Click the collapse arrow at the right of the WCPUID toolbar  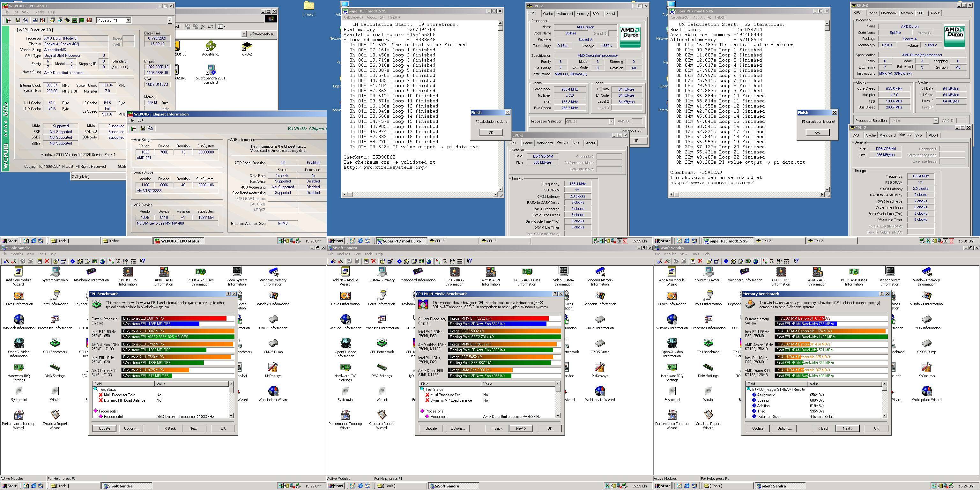coord(170,20)
